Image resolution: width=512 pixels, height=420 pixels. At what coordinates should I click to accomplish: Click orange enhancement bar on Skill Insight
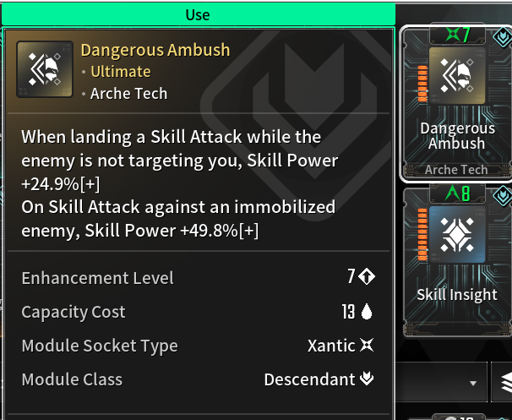tap(422, 234)
